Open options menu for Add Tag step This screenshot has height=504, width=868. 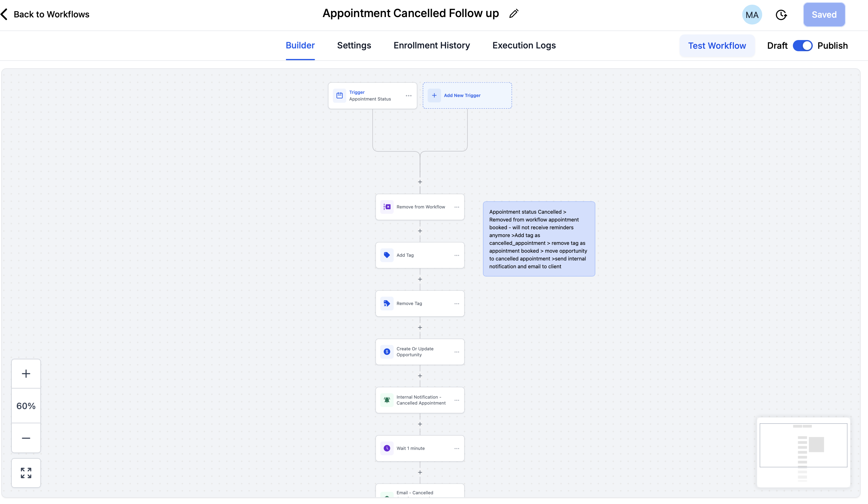(x=457, y=255)
